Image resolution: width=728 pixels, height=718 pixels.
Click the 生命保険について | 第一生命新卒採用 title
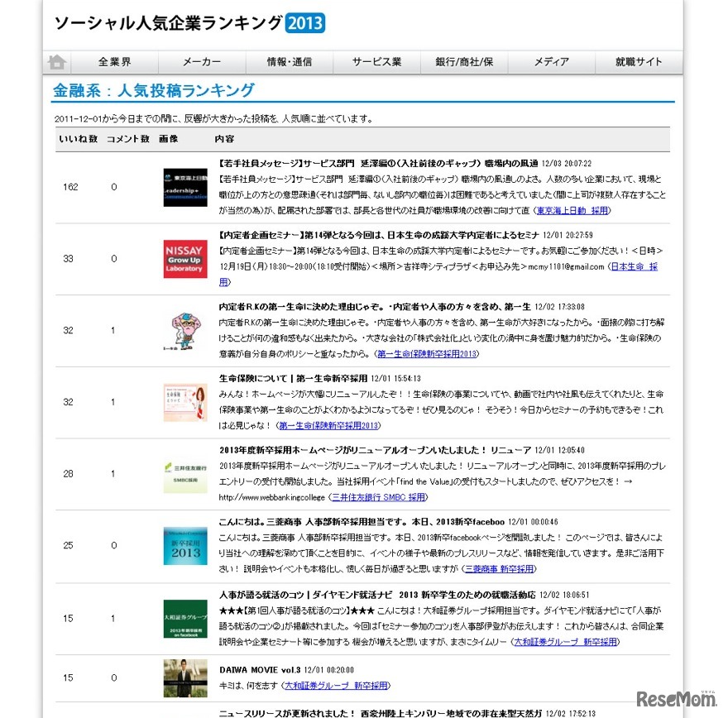(x=293, y=379)
